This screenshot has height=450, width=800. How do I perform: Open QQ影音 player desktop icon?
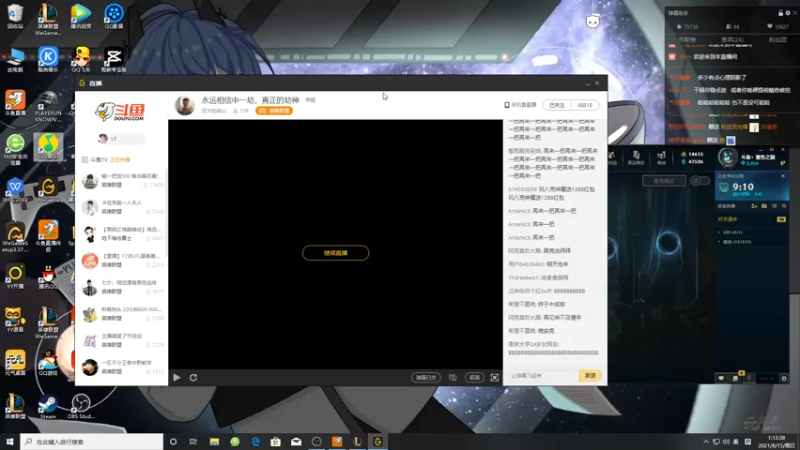tap(113, 15)
